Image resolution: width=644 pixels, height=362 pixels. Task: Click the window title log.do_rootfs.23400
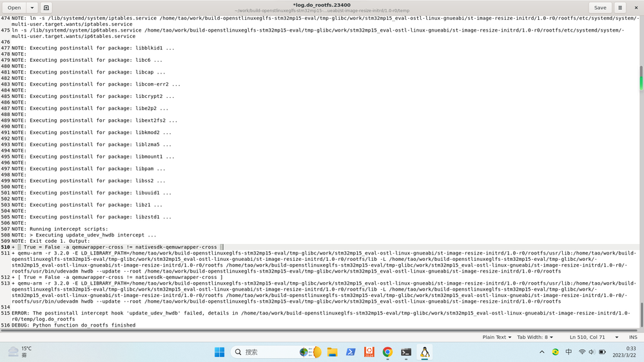point(322,5)
